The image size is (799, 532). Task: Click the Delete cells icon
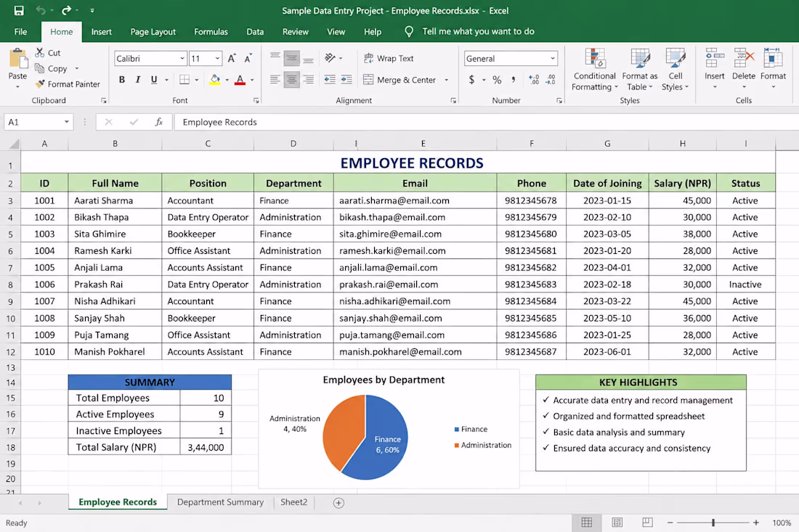click(x=744, y=58)
